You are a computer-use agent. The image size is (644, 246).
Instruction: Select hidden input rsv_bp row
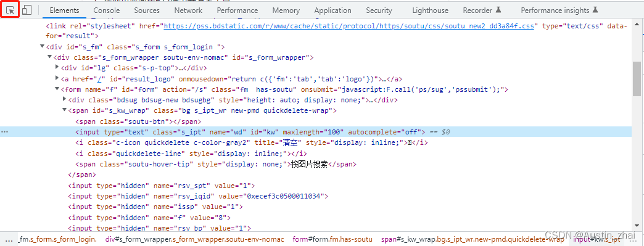pos(159,228)
